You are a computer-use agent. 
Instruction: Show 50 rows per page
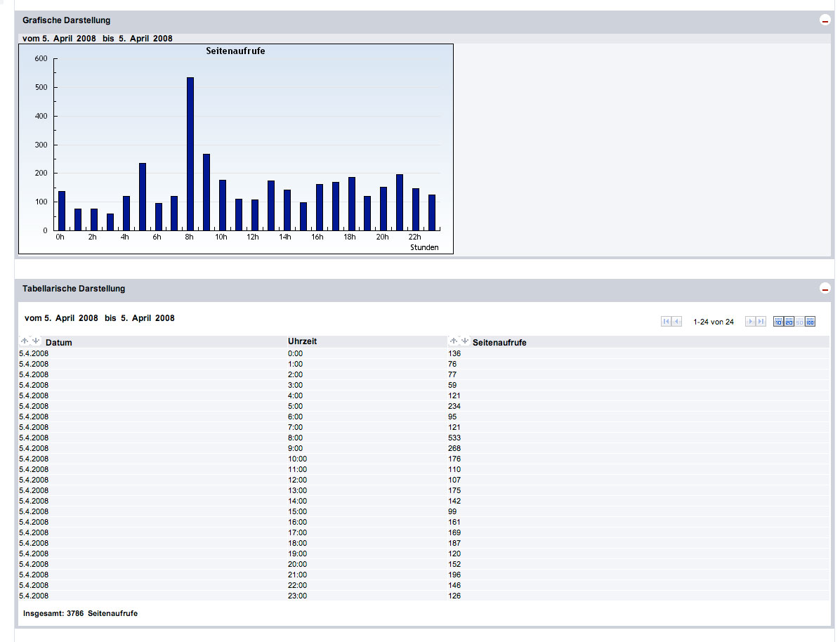point(799,322)
